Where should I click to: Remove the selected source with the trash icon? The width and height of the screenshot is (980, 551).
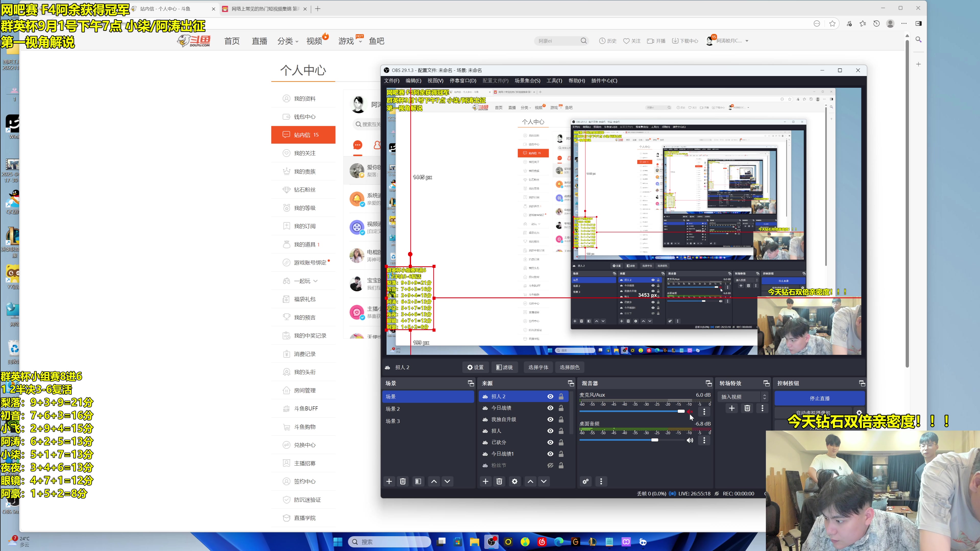pos(499,481)
